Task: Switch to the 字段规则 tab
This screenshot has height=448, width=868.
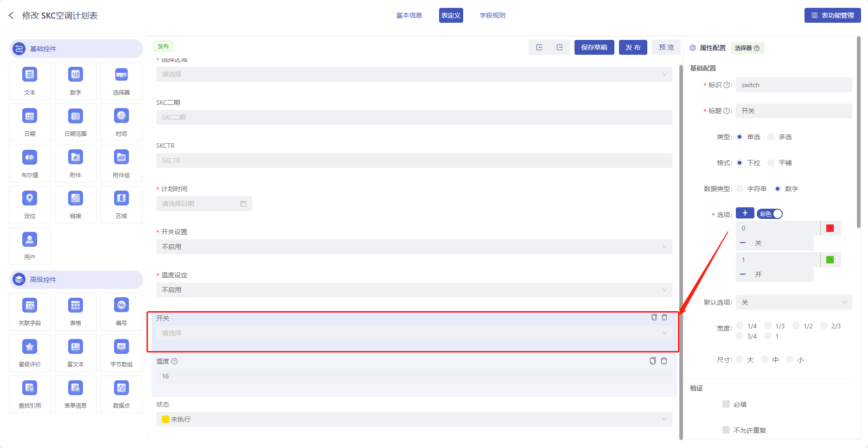Action: point(492,15)
